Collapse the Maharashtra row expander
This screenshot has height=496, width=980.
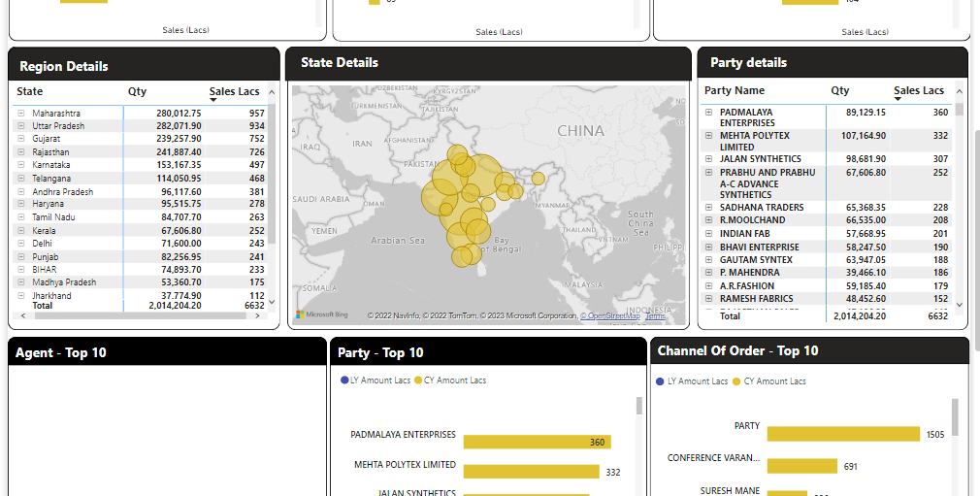[21, 114]
